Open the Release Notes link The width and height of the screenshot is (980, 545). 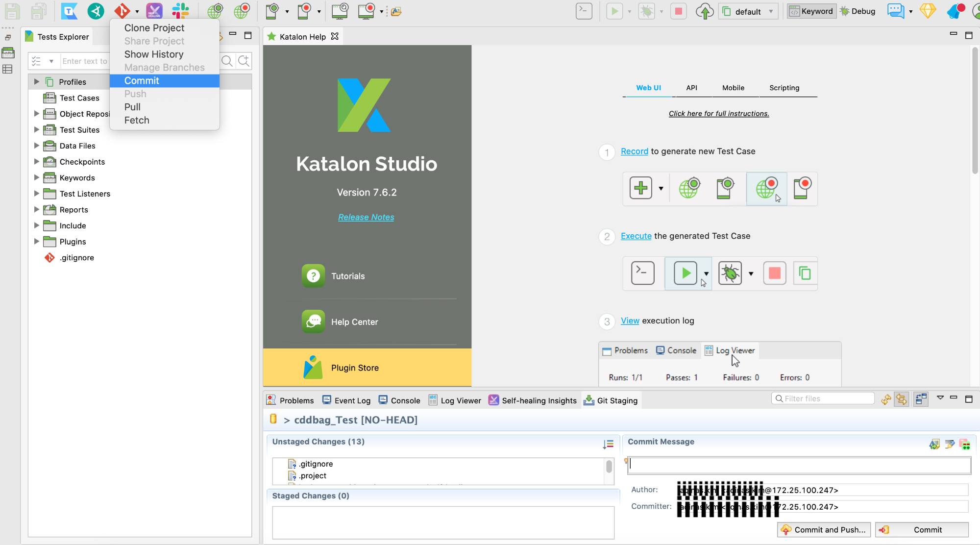coord(366,217)
